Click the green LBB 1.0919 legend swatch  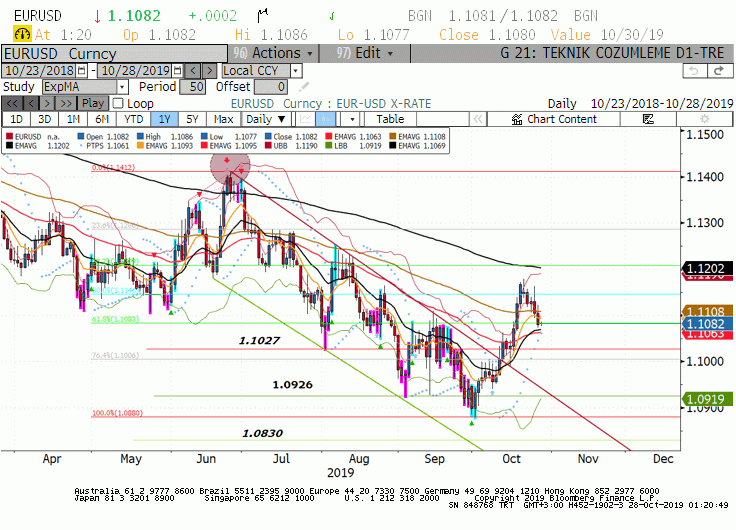(x=329, y=146)
